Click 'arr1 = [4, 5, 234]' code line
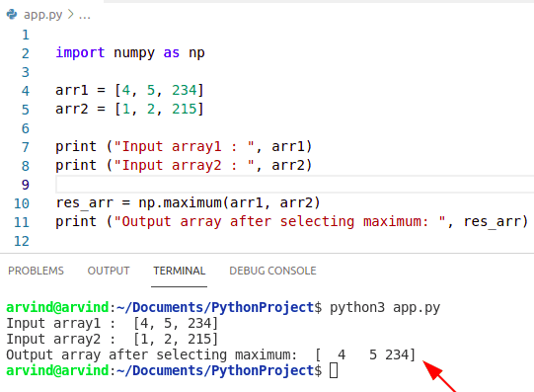The height and width of the screenshot is (392, 534). (x=129, y=90)
